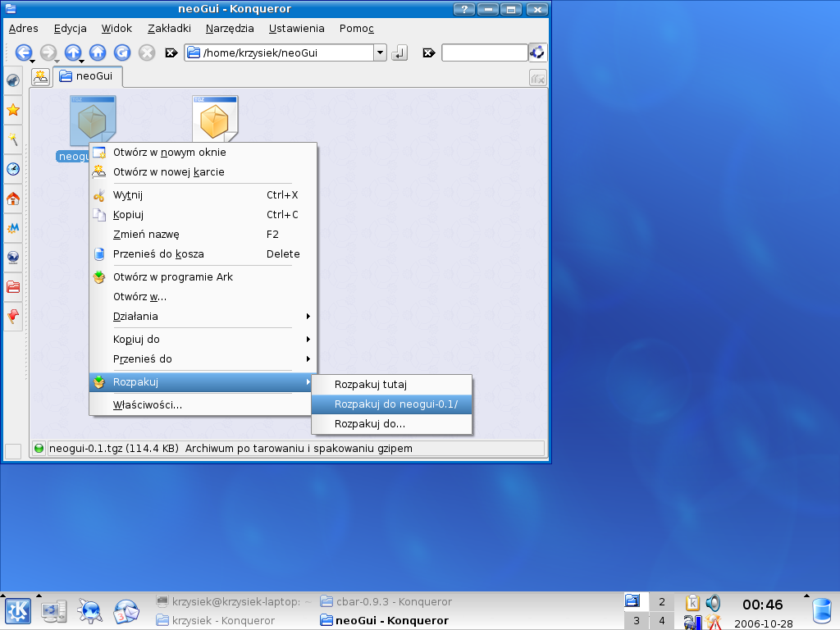This screenshot has height=630, width=840.
Task: Open the Network sidebar panel
Action: coord(13,258)
